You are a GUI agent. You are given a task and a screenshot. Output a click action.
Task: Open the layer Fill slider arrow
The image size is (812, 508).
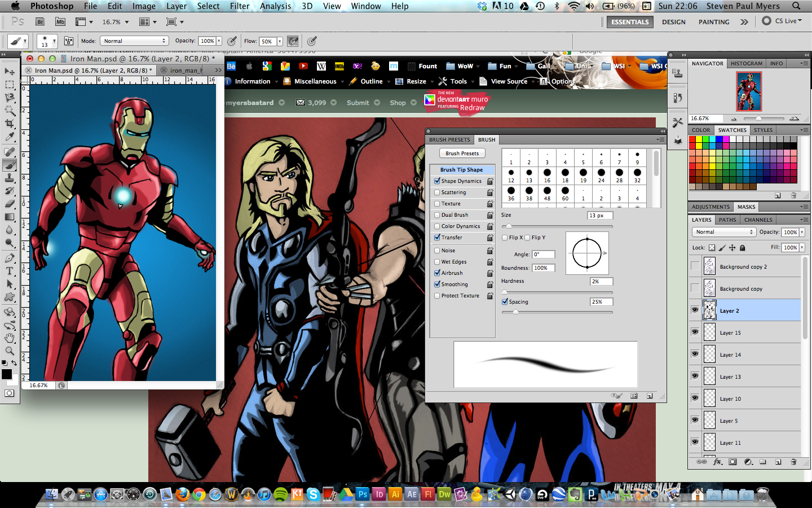pyautogui.click(x=802, y=247)
